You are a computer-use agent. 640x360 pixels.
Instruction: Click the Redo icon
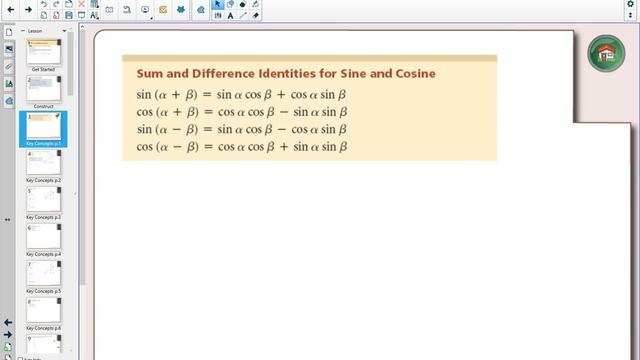pos(56,4)
